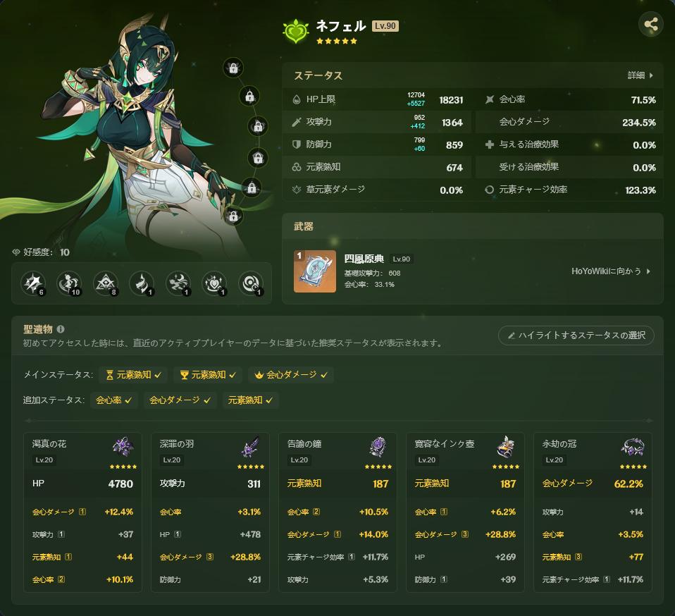Open the last passive talent icon
Image resolution: width=675 pixels, height=616 pixels.
click(x=251, y=283)
